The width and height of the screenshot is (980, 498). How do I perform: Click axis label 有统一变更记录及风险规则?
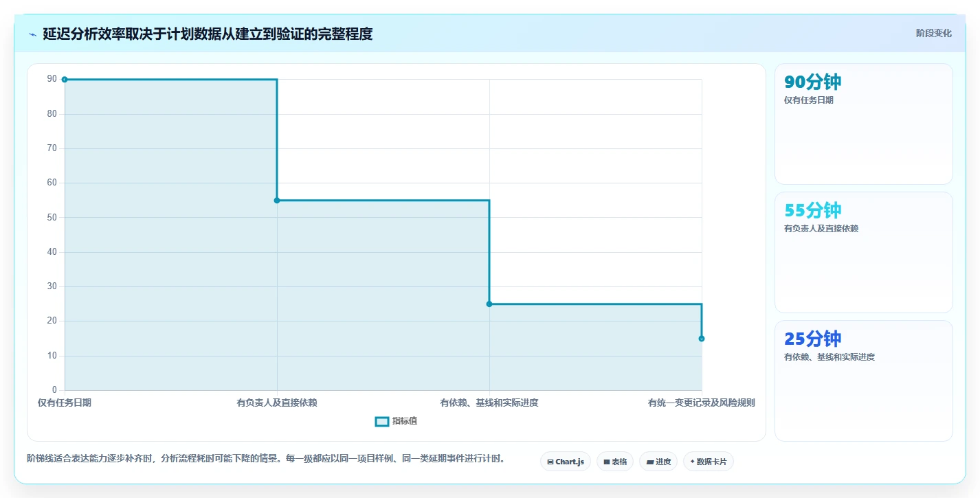pyautogui.click(x=702, y=403)
